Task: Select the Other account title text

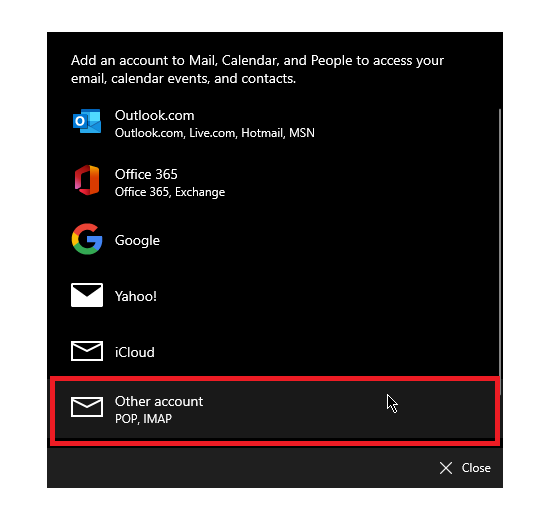Action: 159,401
